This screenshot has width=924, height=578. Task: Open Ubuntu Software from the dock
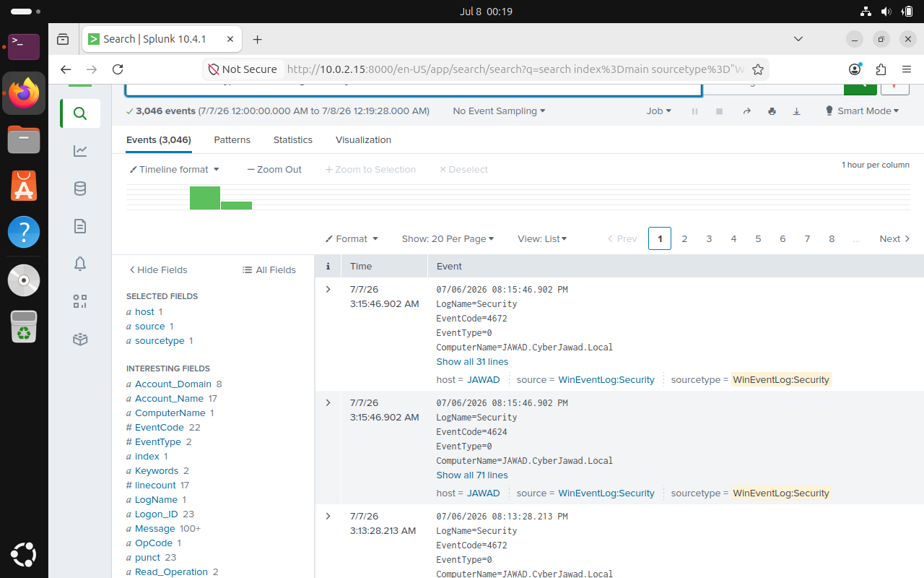point(24,186)
